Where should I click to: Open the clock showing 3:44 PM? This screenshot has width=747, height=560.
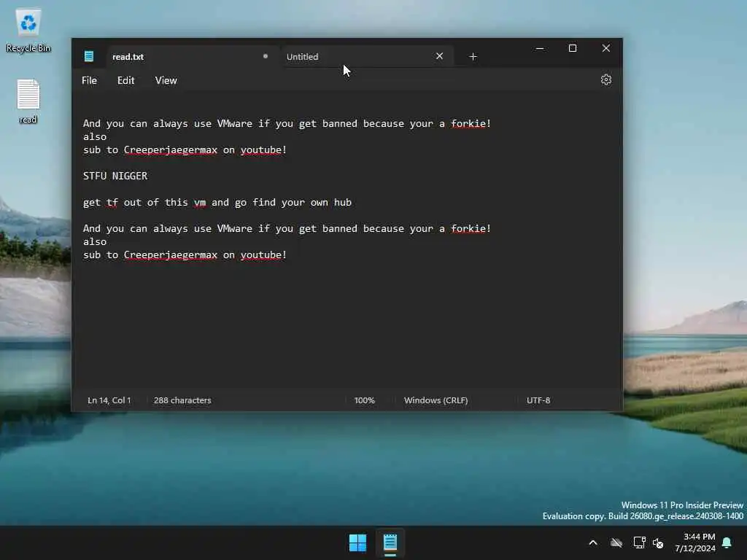[695, 542]
